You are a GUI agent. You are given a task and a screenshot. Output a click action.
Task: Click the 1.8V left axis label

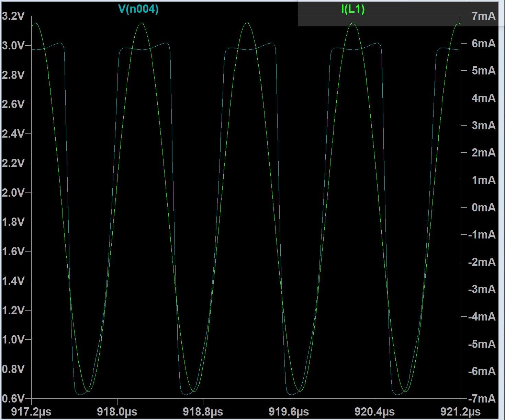point(13,222)
